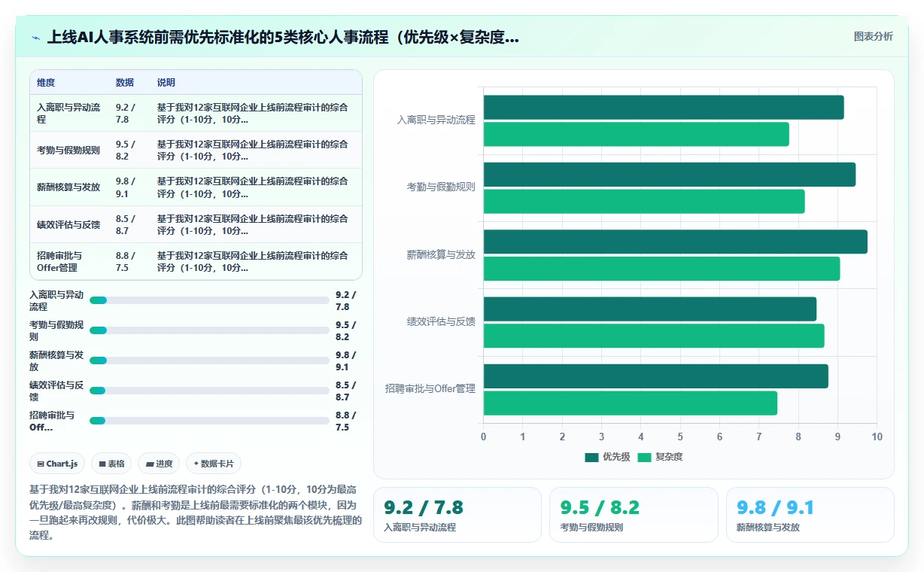Image resolution: width=924 pixels, height=572 pixels.
Task: Toggle the 优先级 legend entry
Action: (x=608, y=457)
